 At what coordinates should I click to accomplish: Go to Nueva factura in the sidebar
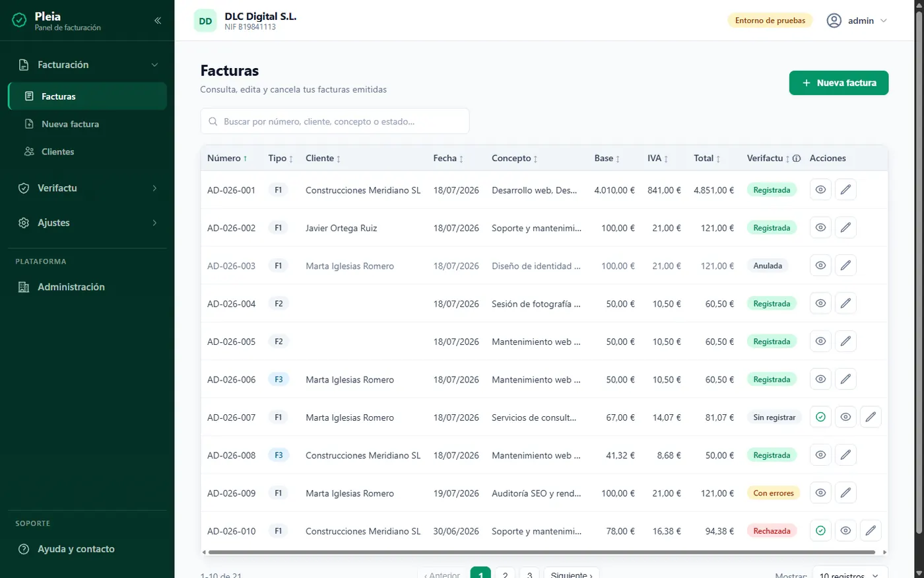coord(87,124)
